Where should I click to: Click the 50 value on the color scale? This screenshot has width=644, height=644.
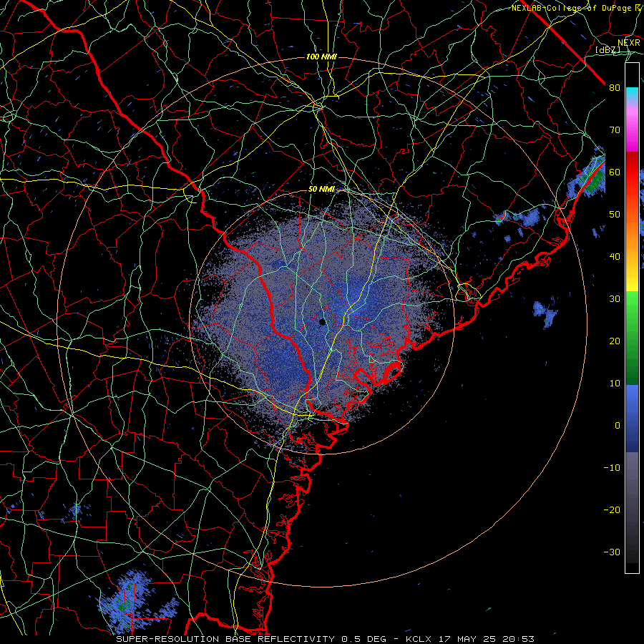[615, 215]
